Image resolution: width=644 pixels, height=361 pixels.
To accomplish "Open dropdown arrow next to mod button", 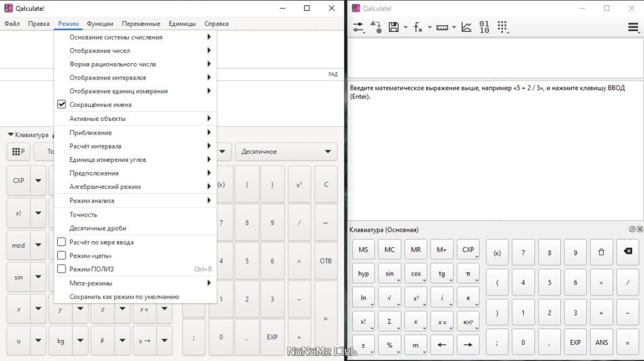I will tap(38, 245).
